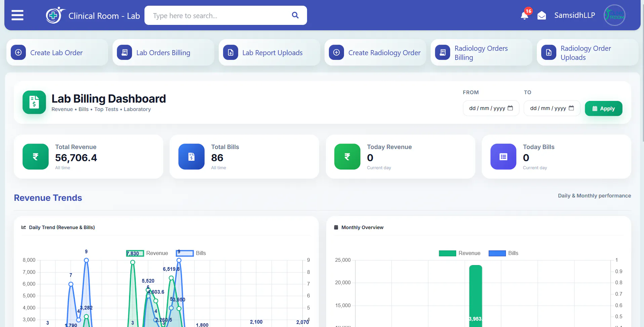
Task: Click the Total Bills invoice icon
Action: tap(191, 156)
